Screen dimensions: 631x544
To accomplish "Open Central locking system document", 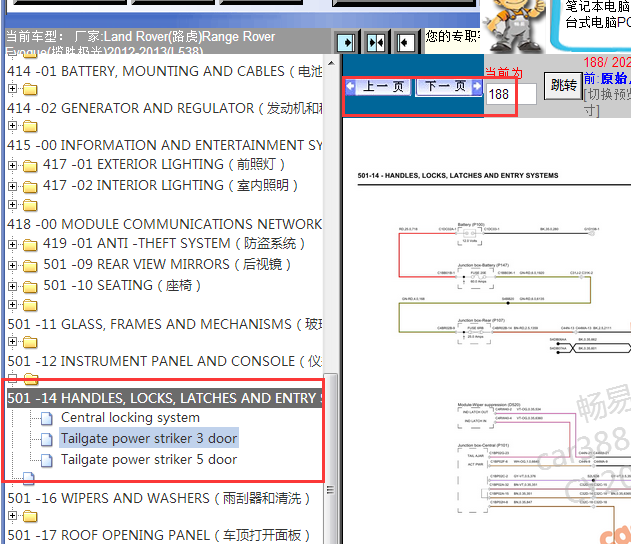I will click(x=130, y=418).
